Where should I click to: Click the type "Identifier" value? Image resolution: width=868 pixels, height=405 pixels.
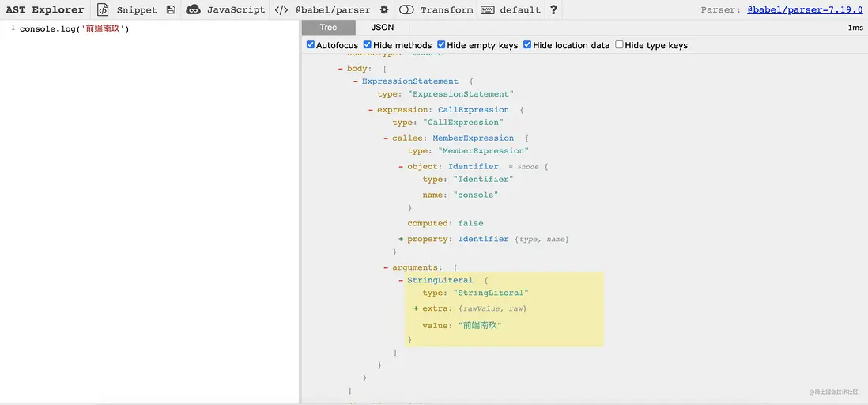pyautogui.click(x=483, y=180)
